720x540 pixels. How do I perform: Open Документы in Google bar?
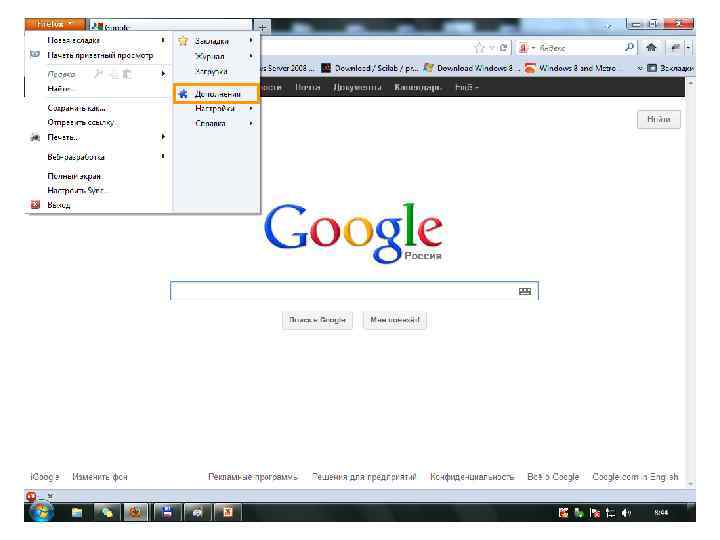(357, 87)
